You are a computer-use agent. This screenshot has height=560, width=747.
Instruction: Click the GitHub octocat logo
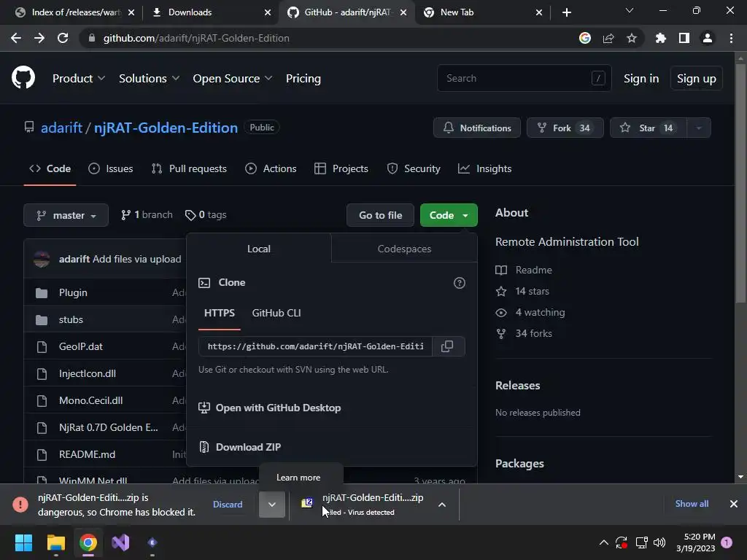pyautogui.click(x=23, y=78)
